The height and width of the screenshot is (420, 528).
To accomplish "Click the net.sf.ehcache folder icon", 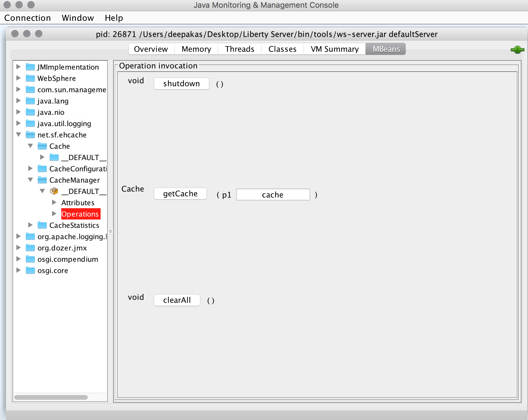I will click(30, 135).
